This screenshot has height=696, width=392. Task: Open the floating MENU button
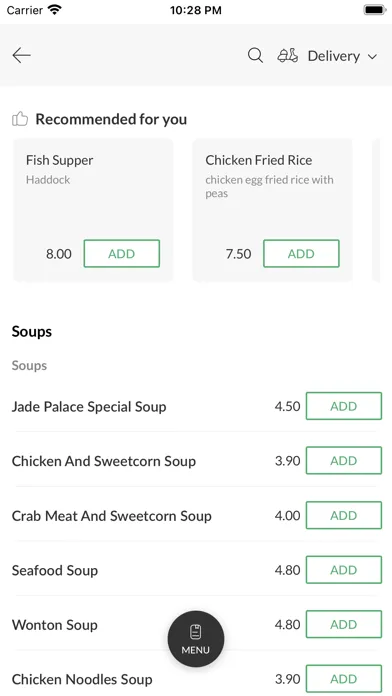[196, 639]
